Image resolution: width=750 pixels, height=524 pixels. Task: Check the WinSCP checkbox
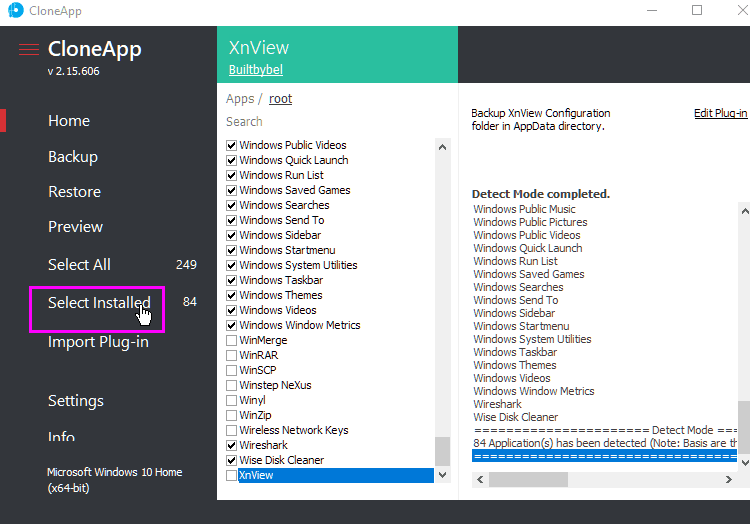[x=232, y=370]
